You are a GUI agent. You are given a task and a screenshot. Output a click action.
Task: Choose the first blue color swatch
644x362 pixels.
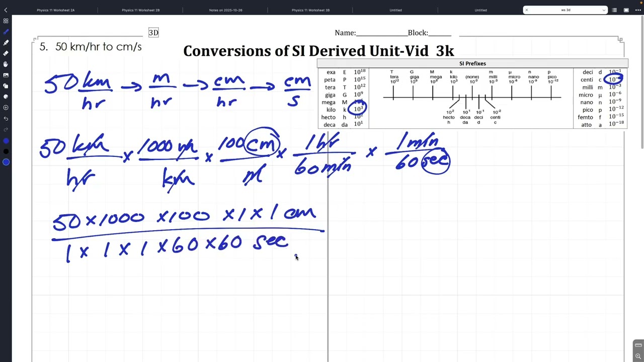click(x=6, y=141)
